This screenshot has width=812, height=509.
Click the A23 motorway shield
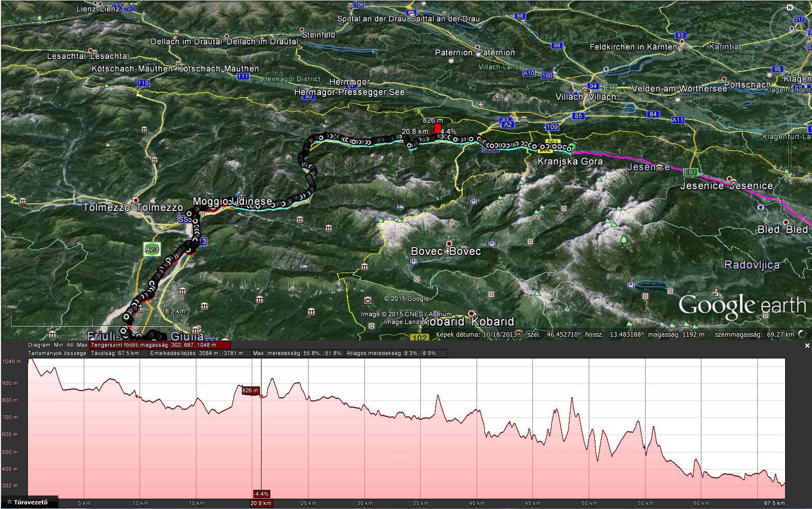pyautogui.click(x=151, y=249)
